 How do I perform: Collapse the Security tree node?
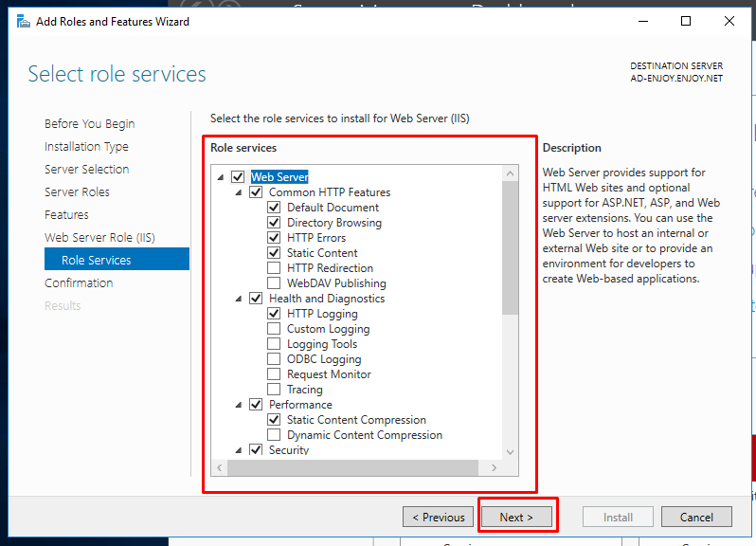(239, 450)
